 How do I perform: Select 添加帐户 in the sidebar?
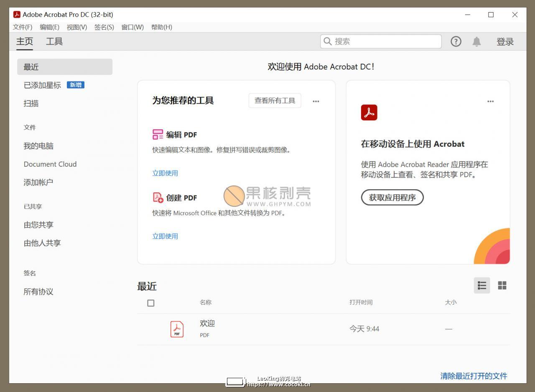[38, 182]
